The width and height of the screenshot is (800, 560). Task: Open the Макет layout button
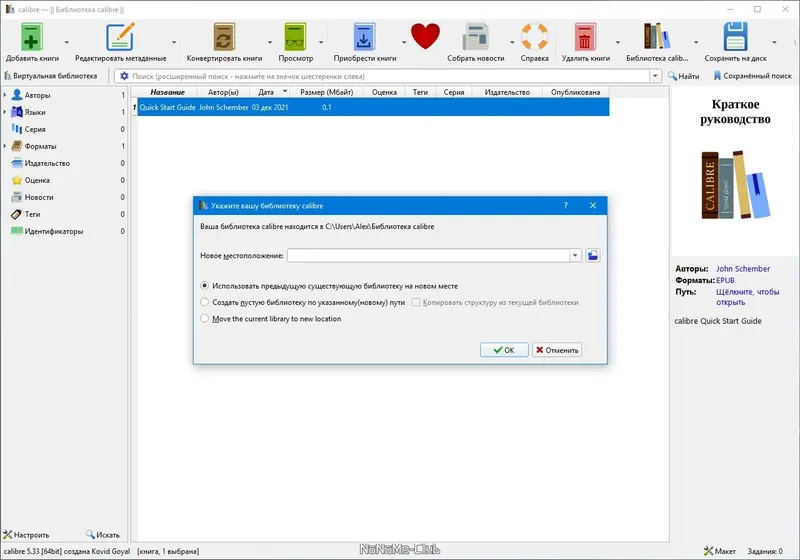click(720, 551)
